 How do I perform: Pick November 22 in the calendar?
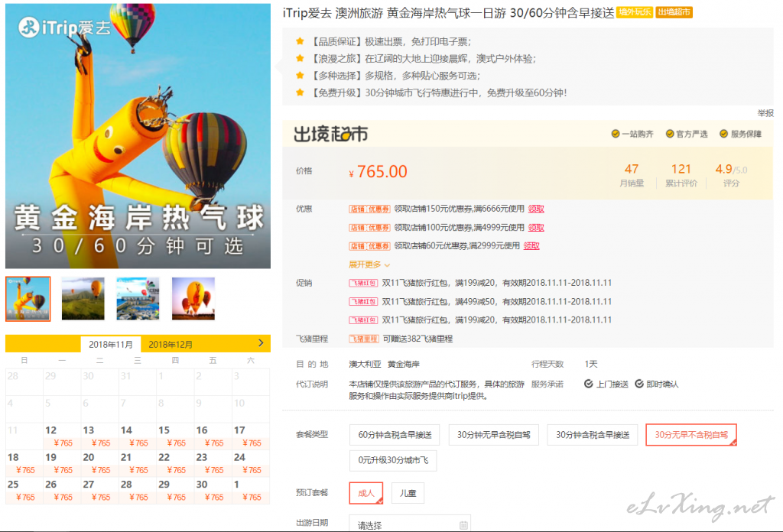tap(175, 463)
